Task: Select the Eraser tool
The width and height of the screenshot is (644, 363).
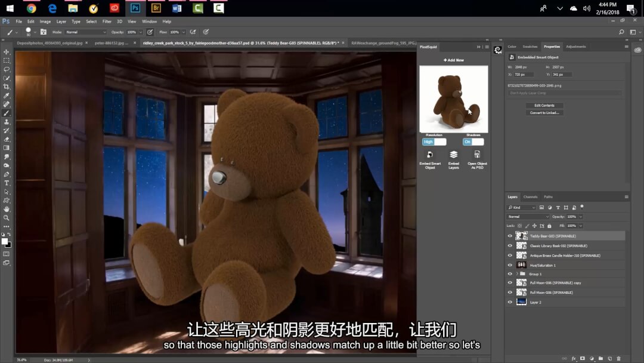Action: coord(6,139)
